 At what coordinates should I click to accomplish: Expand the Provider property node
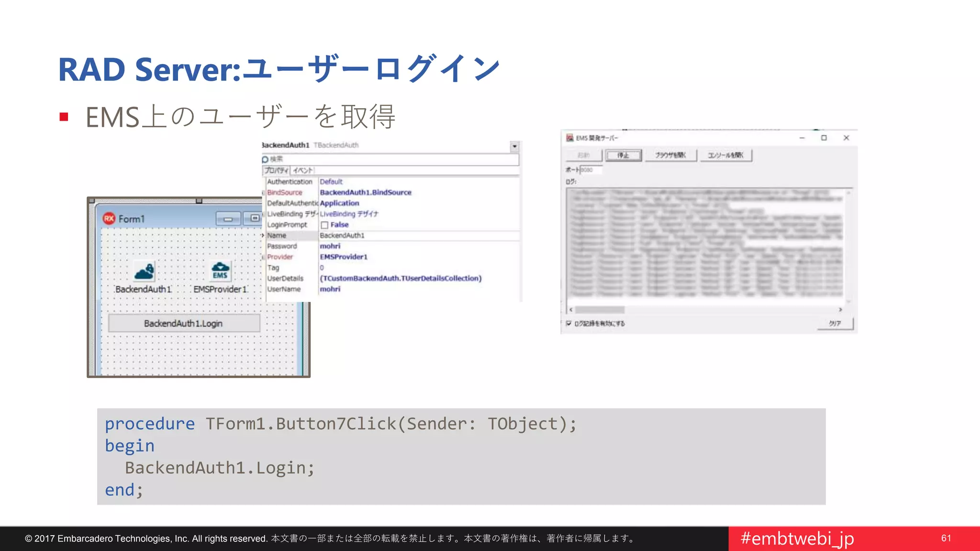coord(264,257)
